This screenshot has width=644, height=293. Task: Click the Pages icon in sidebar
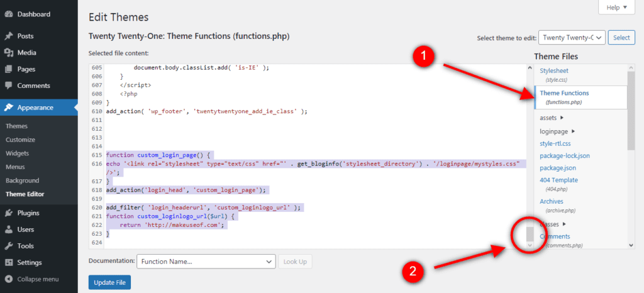click(x=9, y=69)
